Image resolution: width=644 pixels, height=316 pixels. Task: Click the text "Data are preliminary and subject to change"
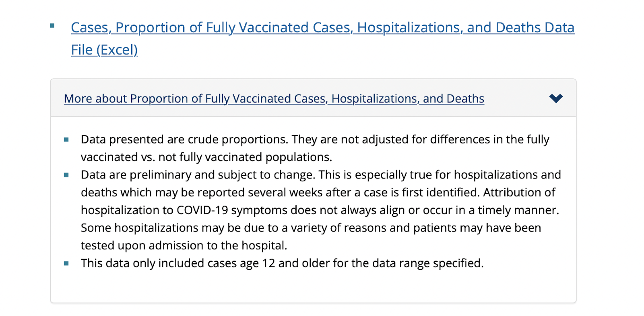[x=198, y=175]
